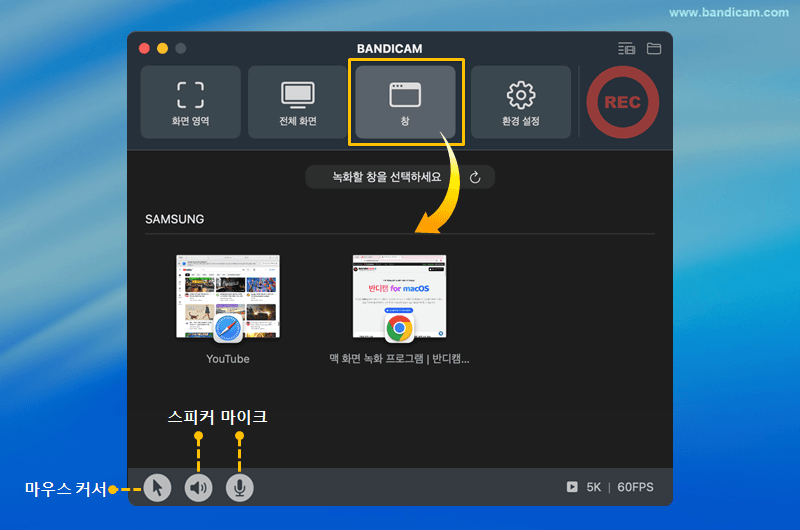Select the 전체 화면 capture mode
Screen dimensions: 800x530
297,102
